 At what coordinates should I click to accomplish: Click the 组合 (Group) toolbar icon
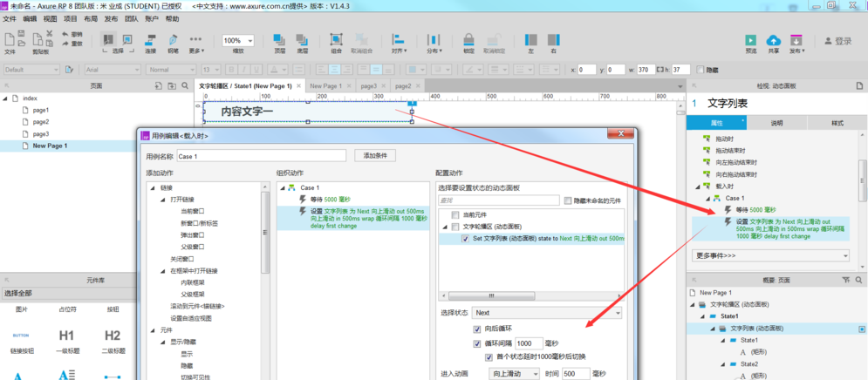point(336,40)
